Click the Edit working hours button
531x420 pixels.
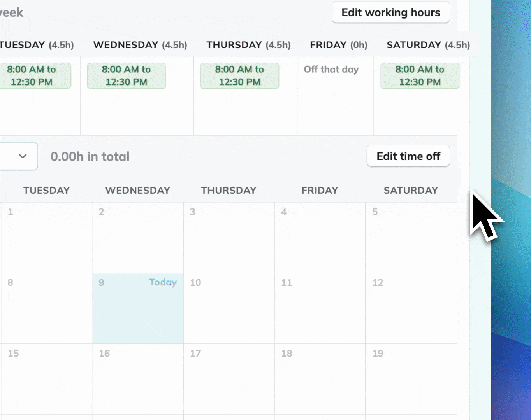pos(390,12)
